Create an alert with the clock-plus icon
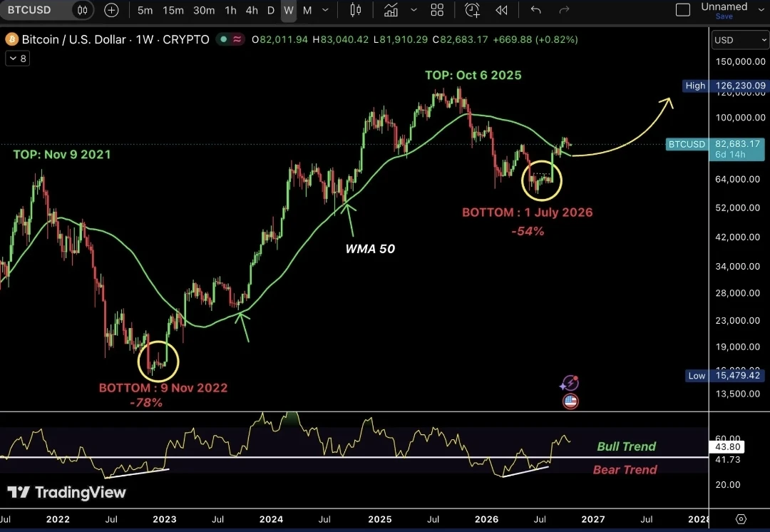 coord(472,10)
